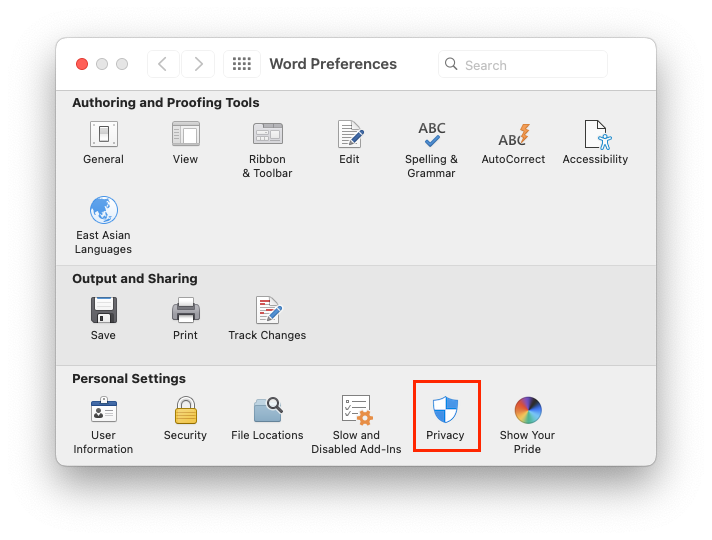Image resolution: width=712 pixels, height=540 pixels.
Task: Open the Save preferences pane
Action: pos(104,318)
